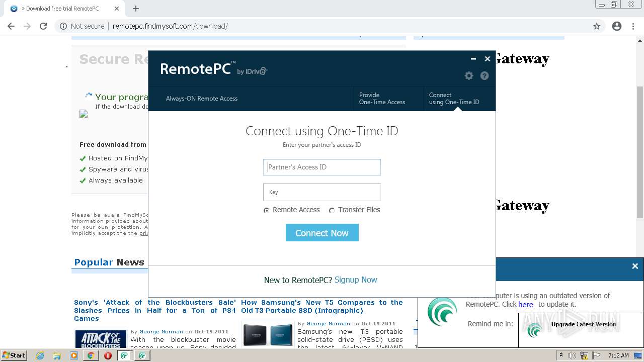This screenshot has width=644, height=362.
Task: Focus the Partner's Access ID field
Action: 322,167
